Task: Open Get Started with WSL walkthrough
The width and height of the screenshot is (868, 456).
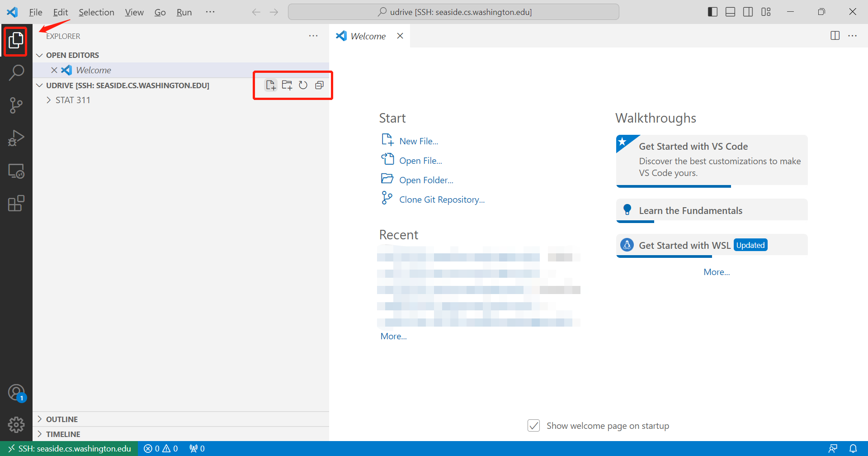Action: [x=712, y=245]
